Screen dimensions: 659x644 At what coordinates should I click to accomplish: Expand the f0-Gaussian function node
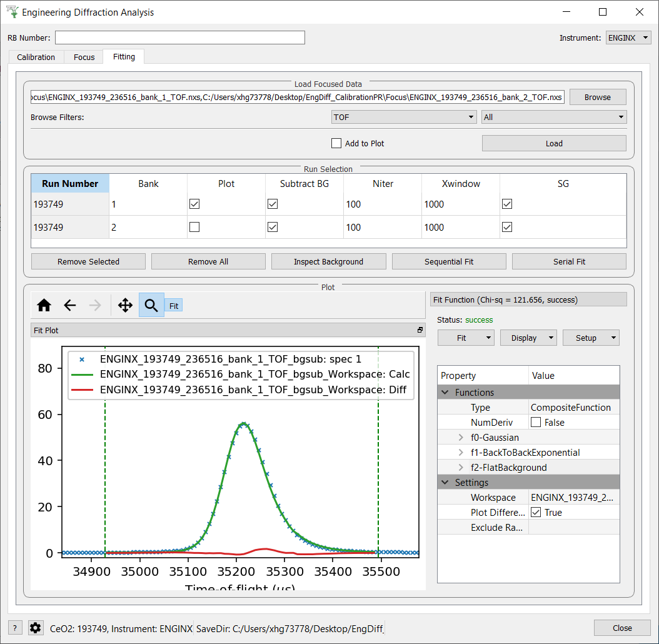point(461,438)
